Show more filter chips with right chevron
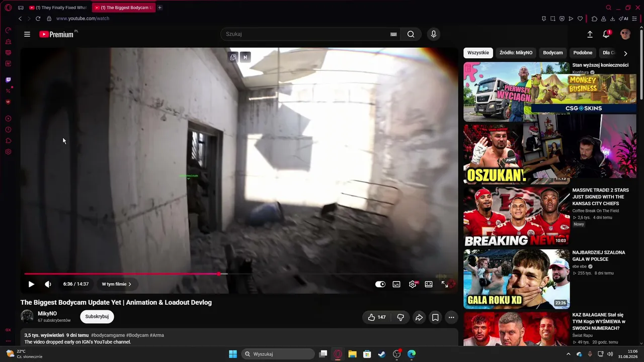Viewport: 644px width, 362px height. [625, 53]
